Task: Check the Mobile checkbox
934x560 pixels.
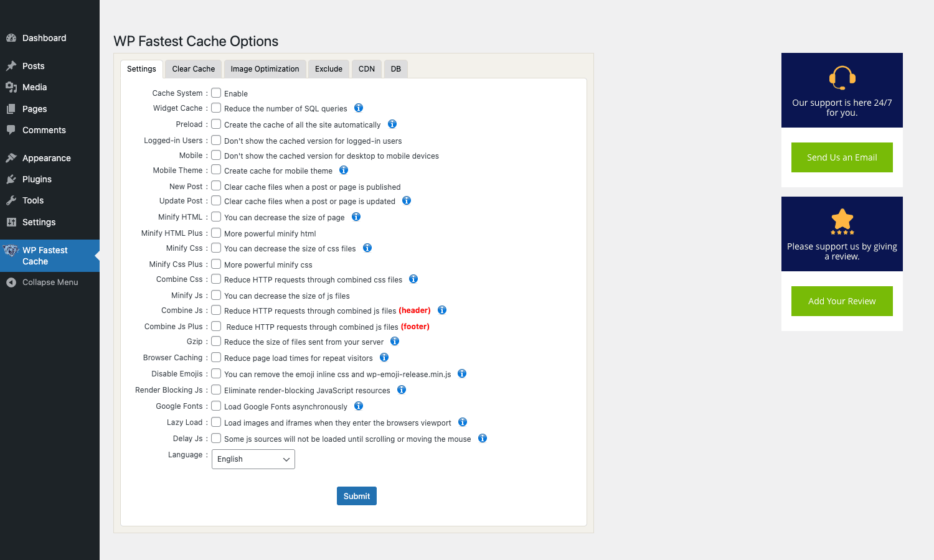Action: click(x=216, y=155)
